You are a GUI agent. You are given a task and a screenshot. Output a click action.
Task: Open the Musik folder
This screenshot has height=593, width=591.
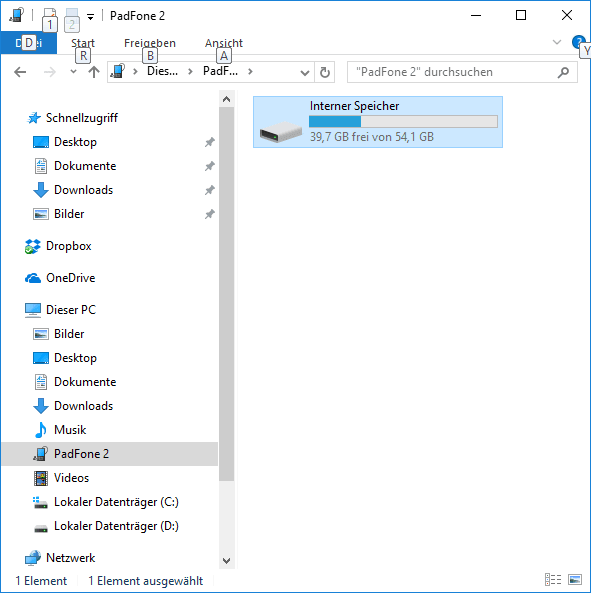click(70, 430)
